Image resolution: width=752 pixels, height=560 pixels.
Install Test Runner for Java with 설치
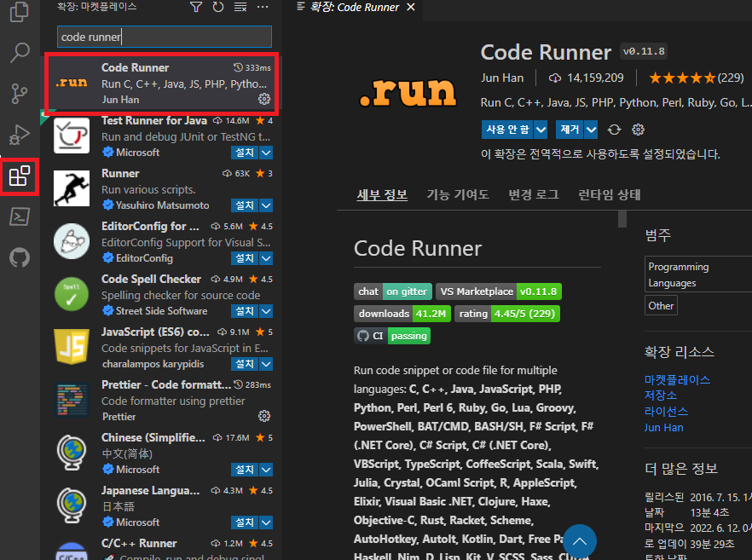245,153
